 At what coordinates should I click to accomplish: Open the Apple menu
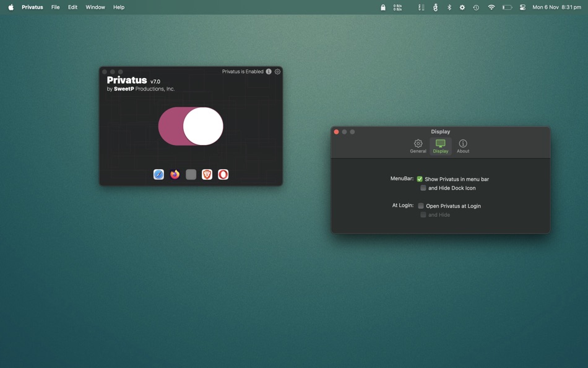click(11, 7)
